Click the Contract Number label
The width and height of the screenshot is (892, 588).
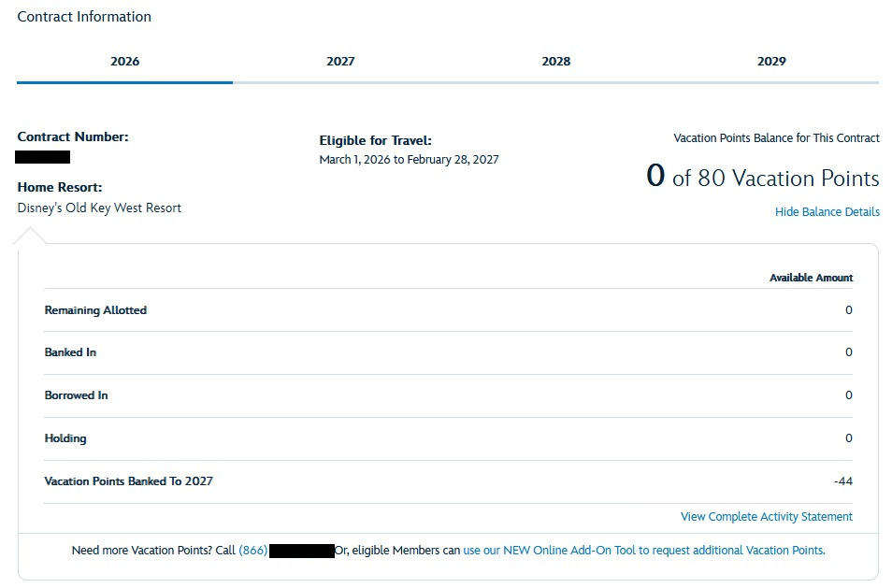(73, 137)
